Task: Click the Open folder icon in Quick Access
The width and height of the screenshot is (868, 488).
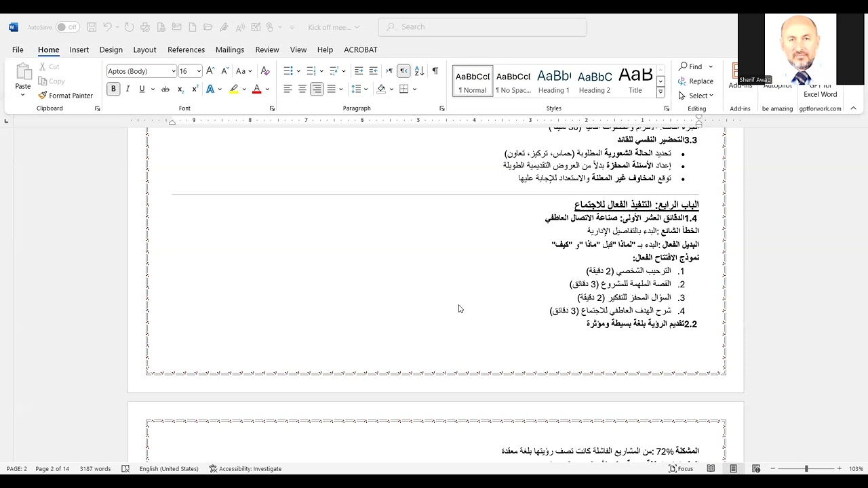Action: tap(208, 27)
